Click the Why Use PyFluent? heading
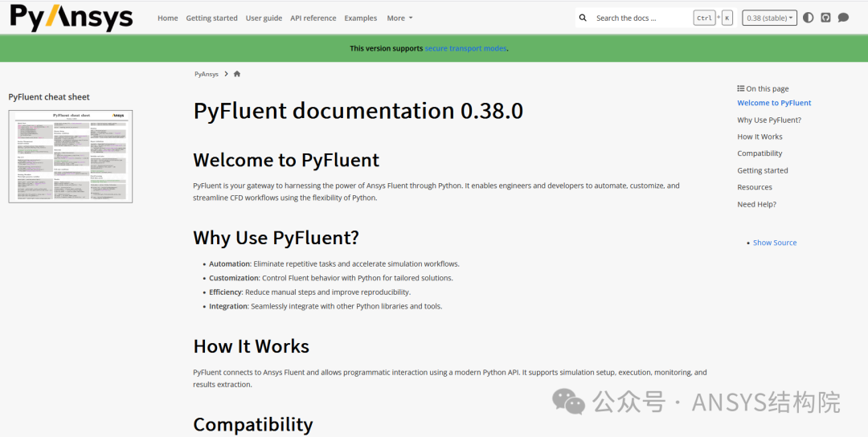868x437 pixels. 276,238
